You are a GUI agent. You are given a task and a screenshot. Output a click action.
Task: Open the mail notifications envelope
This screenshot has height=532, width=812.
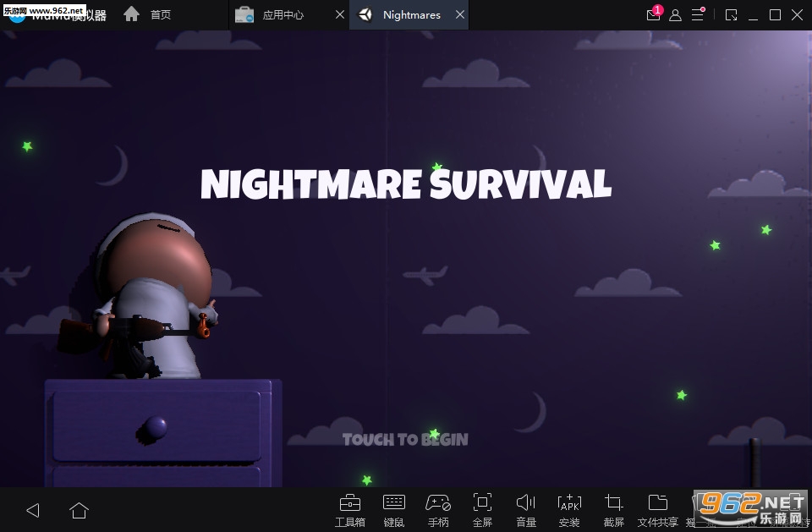653,15
